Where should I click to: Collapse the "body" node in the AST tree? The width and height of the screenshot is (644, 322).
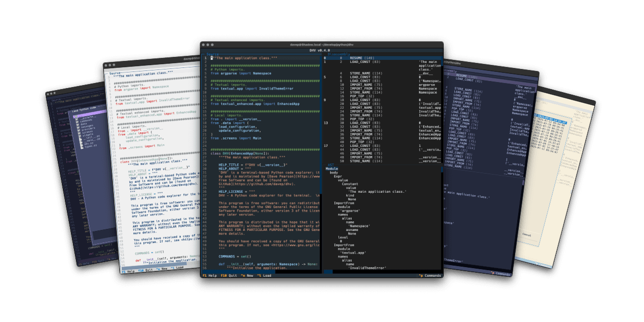333,172
